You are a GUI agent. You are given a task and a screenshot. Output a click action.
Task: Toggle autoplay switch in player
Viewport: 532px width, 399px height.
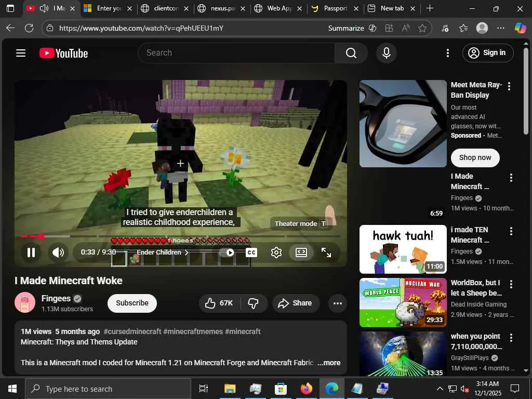(228, 252)
